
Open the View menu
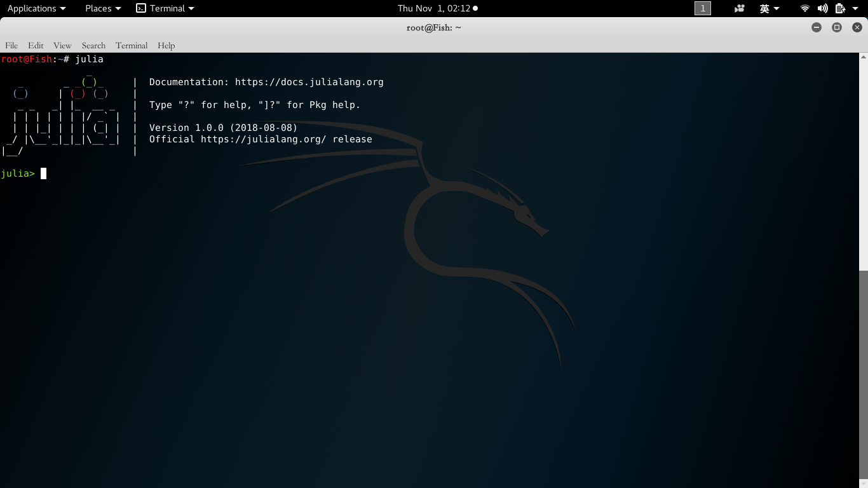pyautogui.click(x=62, y=45)
